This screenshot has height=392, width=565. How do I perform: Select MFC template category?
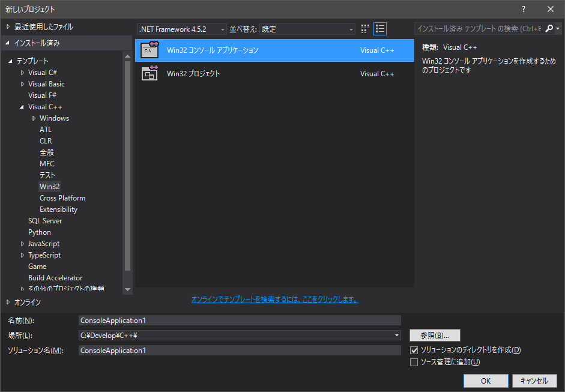47,163
